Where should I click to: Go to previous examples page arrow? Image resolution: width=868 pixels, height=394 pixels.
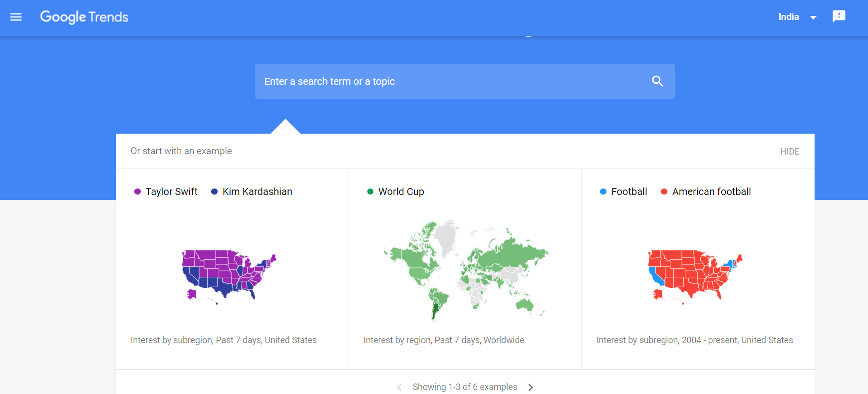click(x=399, y=388)
